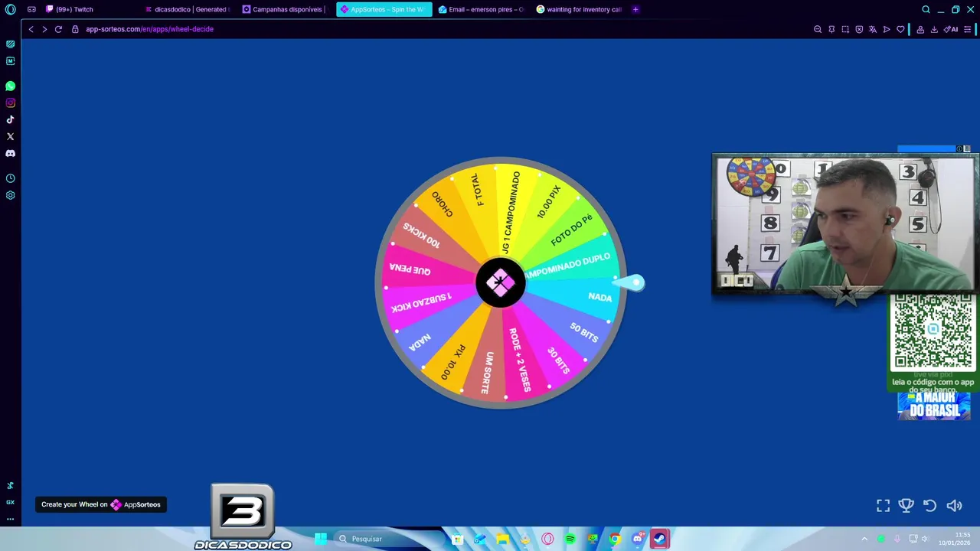Open tab search magnifier icon
Image resolution: width=980 pixels, height=551 pixels.
[x=926, y=9]
